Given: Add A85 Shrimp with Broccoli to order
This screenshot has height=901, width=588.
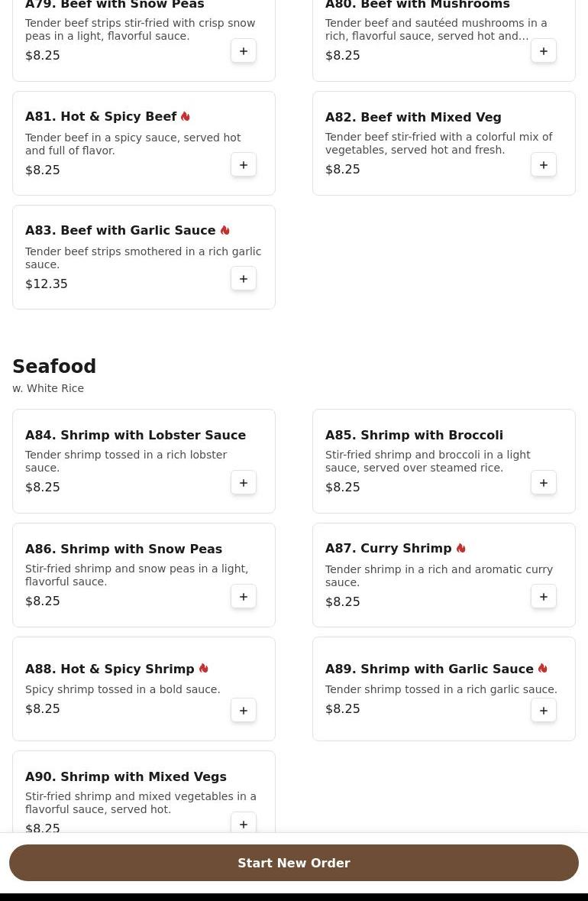Looking at the screenshot, I should 544,483.
